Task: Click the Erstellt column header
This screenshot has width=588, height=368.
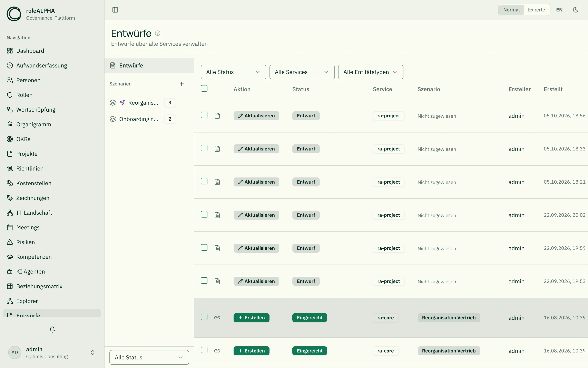Action: click(553, 89)
